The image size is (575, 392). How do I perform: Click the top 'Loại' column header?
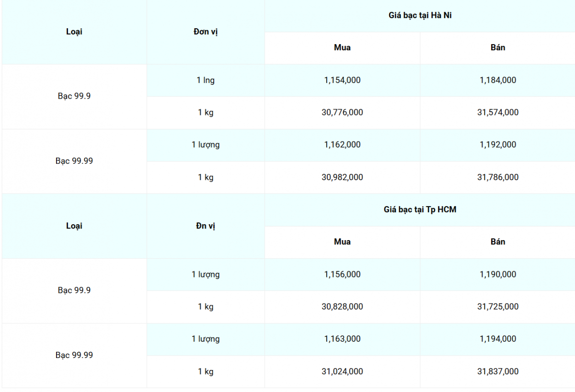tap(74, 32)
